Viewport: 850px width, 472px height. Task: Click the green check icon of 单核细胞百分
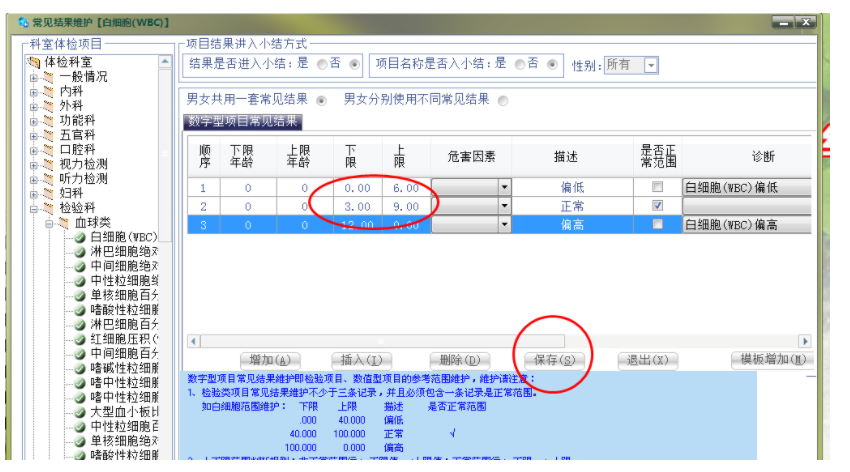coord(80,296)
